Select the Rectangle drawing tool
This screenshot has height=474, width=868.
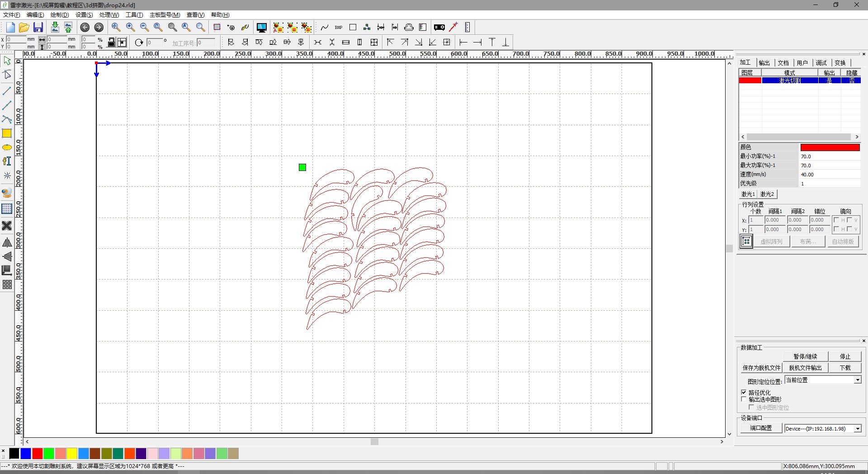tap(7, 133)
